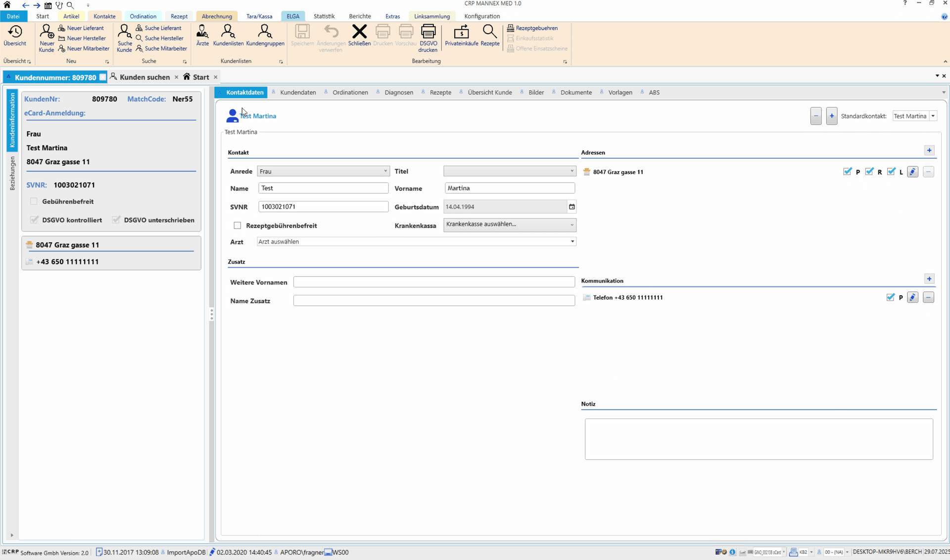Open the Übersicht clock icon

15,36
